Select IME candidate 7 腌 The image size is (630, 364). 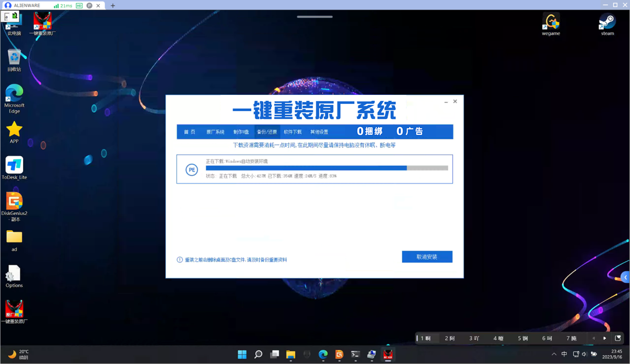571,338
